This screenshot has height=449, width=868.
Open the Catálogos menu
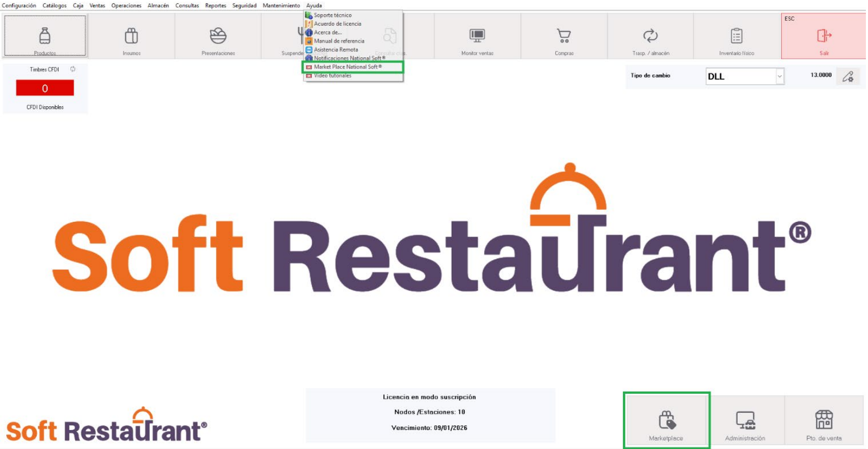coord(55,5)
